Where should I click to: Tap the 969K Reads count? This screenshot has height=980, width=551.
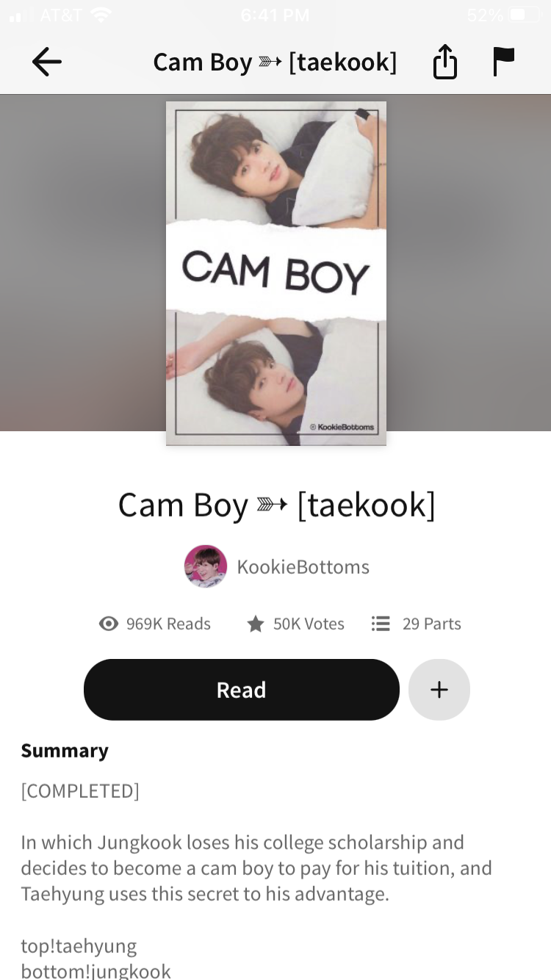(x=168, y=624)
